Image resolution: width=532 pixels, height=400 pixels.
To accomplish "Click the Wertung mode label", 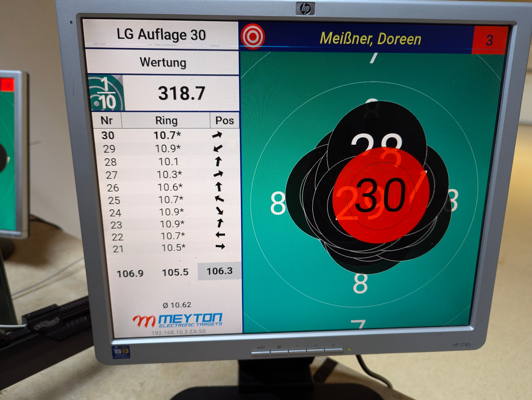I will (x=163, y=63).
